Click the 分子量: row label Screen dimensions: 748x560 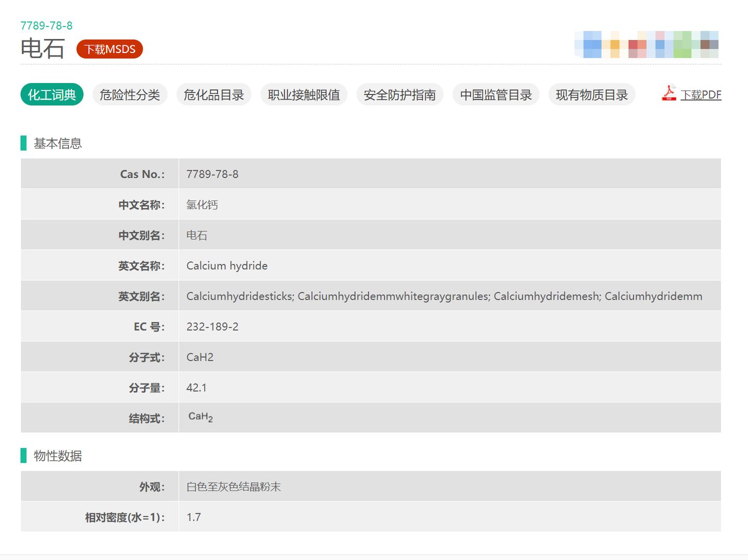[x=147, y=388]
